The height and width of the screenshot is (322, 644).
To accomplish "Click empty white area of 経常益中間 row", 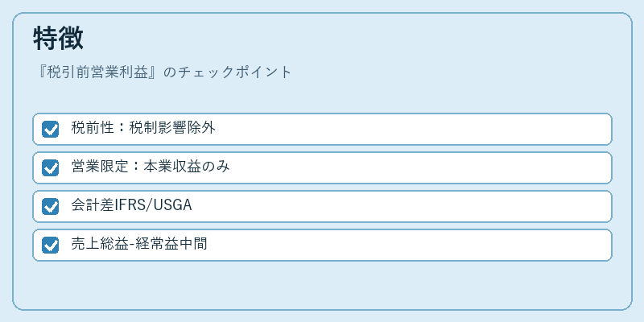I will coord(411,246).
